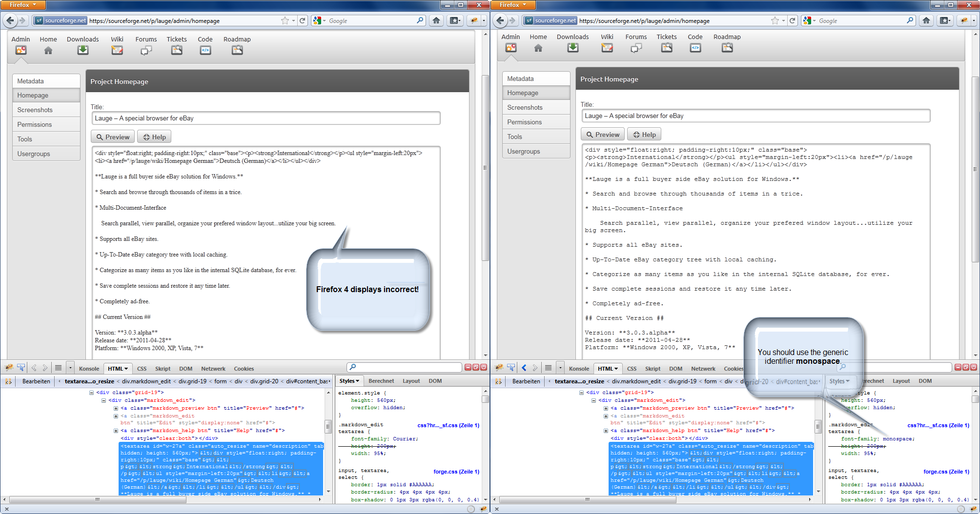Image resolution: width=980 pixels, height=514 pixels.
Task: Open Roadmap icon in the right window
Action: (727, 48)
